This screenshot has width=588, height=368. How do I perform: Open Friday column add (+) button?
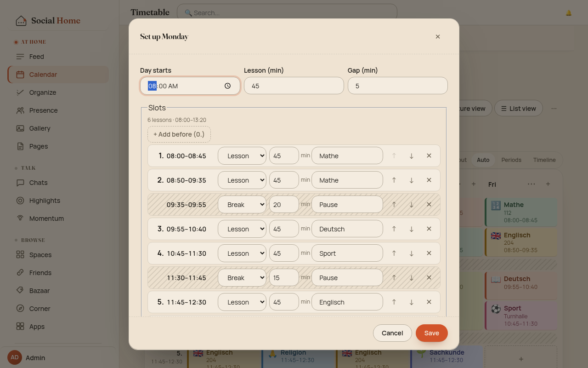[x=548, y=184]
